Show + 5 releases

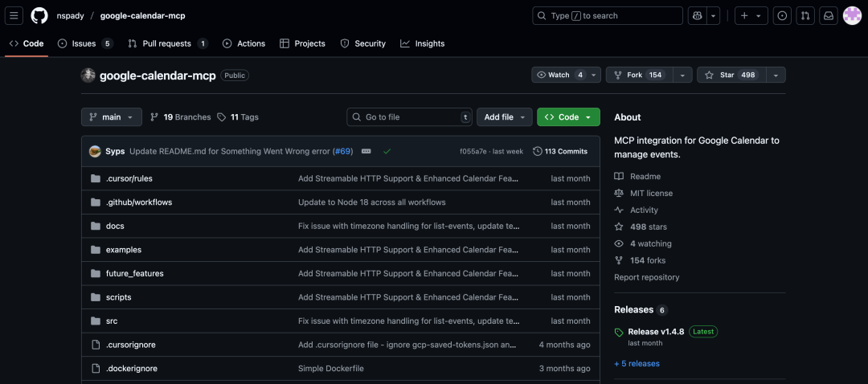tap(637, 364)
